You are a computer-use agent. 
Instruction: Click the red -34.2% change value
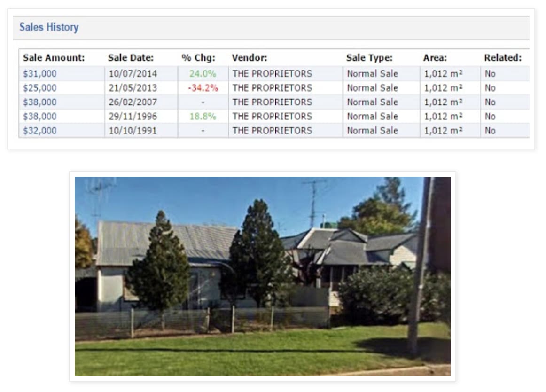(x=203, y=88)
